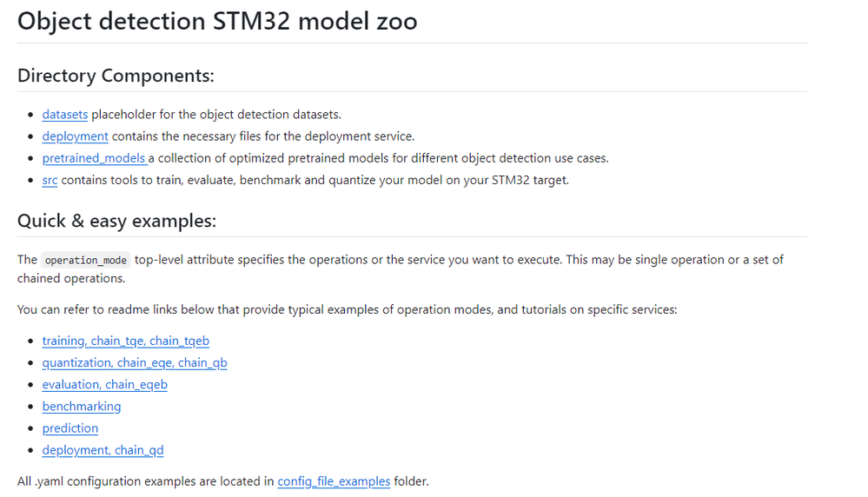This screenshot has height=497, width=868.
Task: Open the deployment directory link in Directory Components
Action: pyautogui.click(x=75, y=136)
